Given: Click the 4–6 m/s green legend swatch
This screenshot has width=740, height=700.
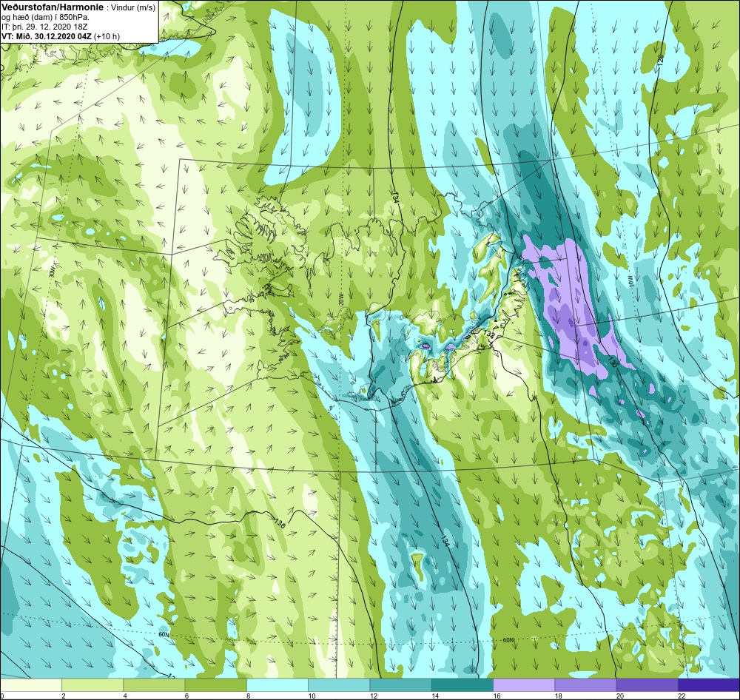Looking at the screenshot, I should [x=154, y=684].
